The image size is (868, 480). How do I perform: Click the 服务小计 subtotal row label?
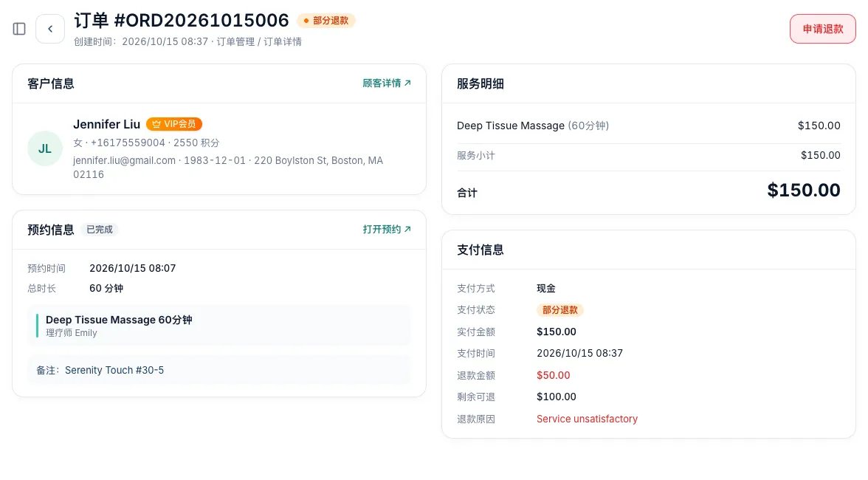[476, 156]
